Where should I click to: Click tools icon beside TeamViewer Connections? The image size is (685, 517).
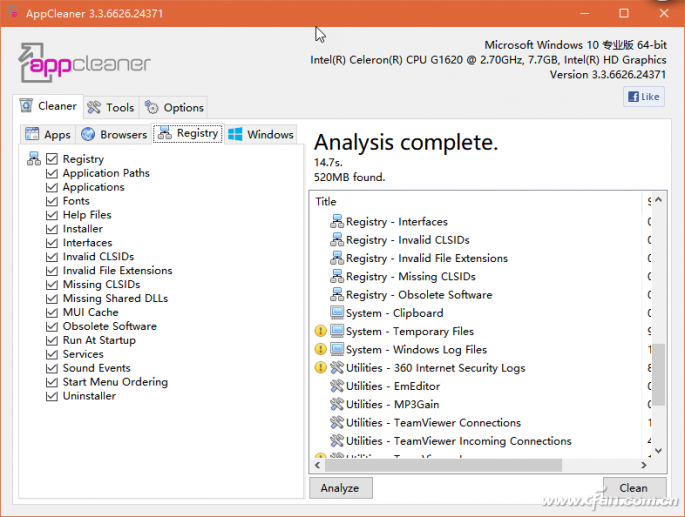coord(337,423)
